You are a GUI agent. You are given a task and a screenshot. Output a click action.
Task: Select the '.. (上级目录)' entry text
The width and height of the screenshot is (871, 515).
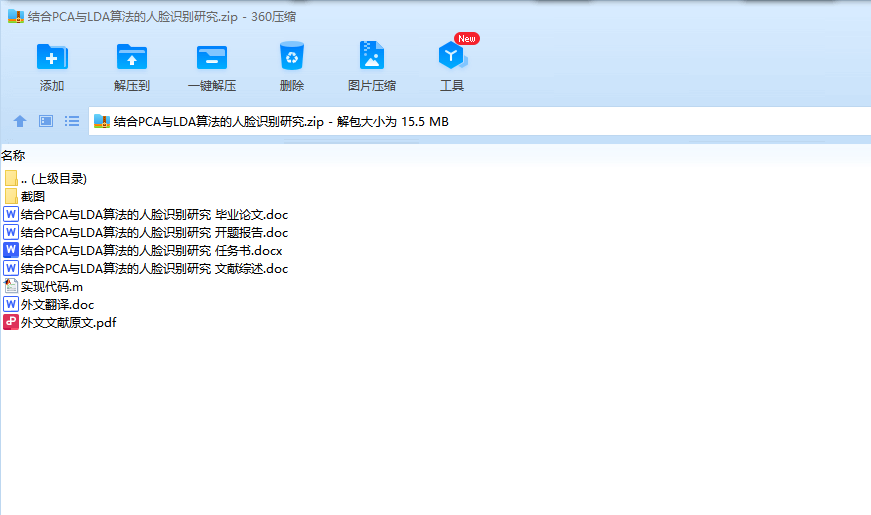(54, 178)
